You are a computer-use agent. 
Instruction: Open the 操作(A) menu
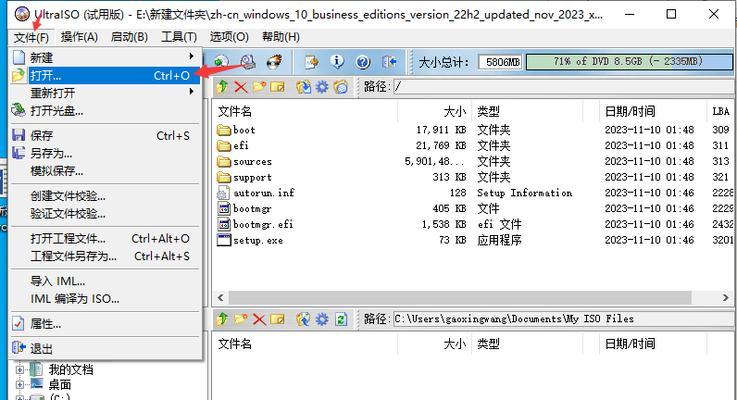tap(79, 37)
